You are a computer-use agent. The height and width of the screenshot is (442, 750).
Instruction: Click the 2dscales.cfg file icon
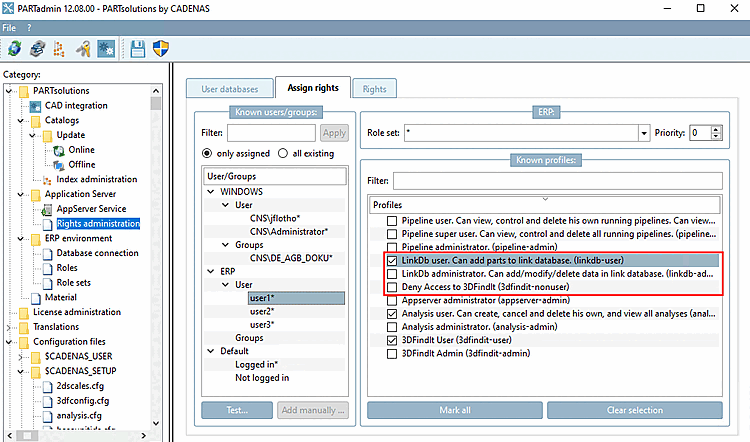pyautogui.click(x=47, y=387)
